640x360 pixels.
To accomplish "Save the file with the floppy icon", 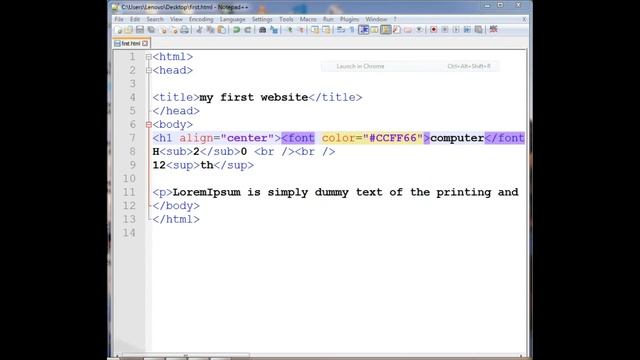I will (140, 30).
